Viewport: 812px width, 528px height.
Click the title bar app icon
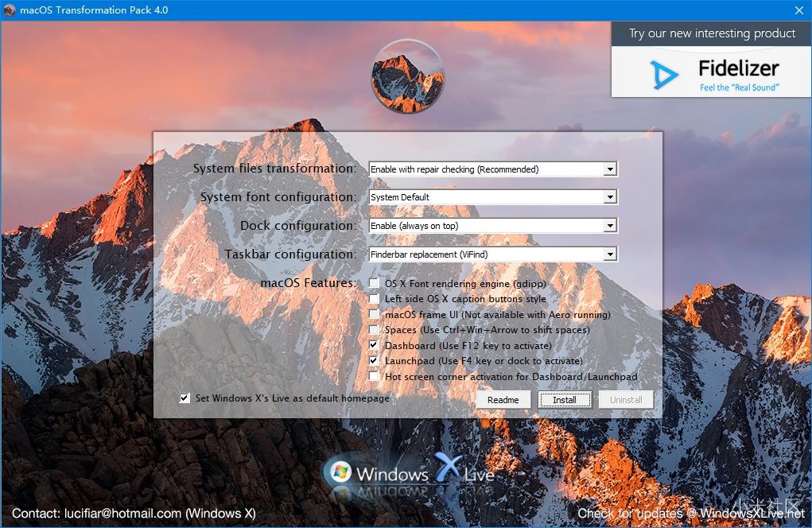[10, 10]
